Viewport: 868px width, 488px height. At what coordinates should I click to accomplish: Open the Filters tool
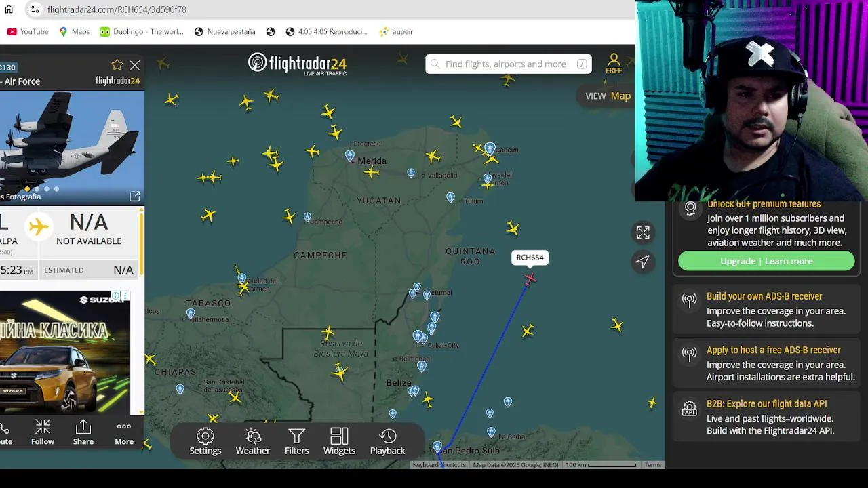pyautogui.click(x=296, y=441)
